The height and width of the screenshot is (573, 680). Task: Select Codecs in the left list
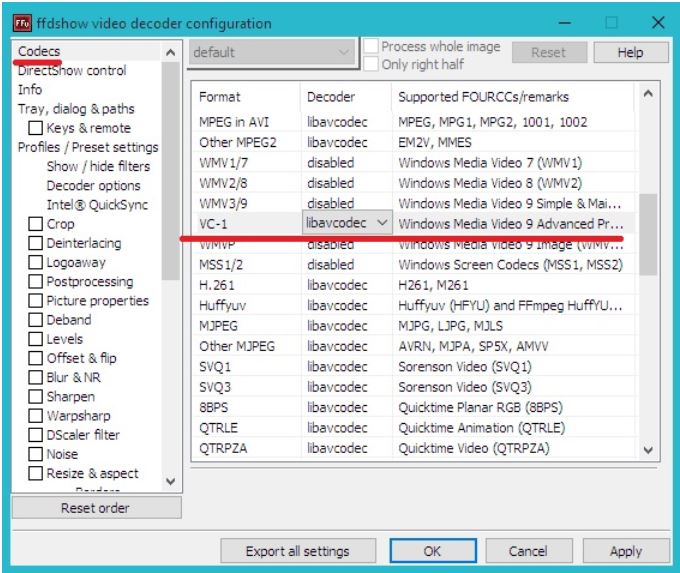(x=39, y=51)
